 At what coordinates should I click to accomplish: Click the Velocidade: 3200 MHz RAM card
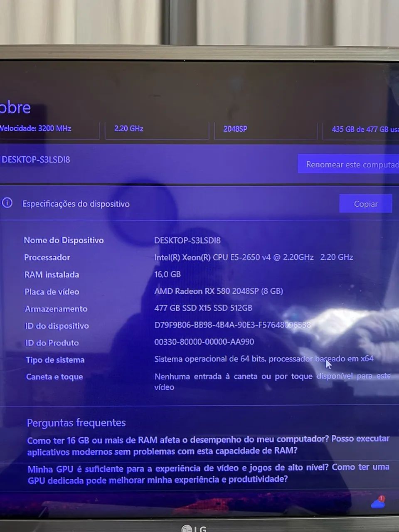(49, 130)
